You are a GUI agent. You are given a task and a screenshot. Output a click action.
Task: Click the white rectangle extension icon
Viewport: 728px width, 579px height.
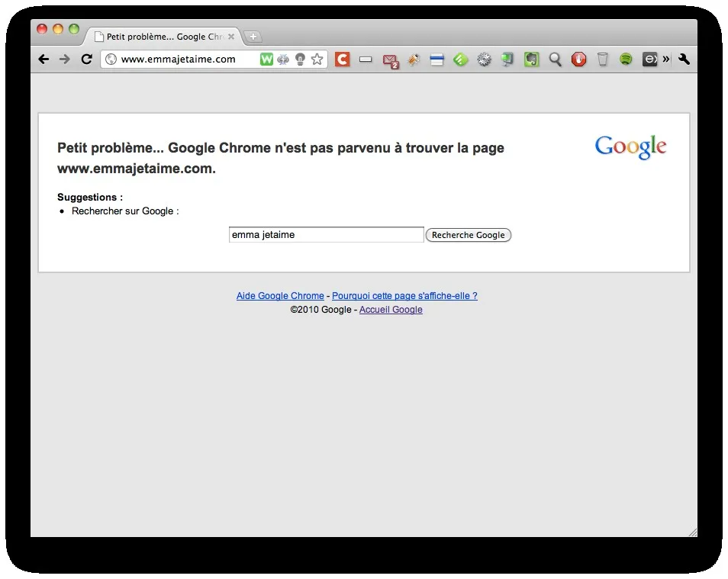(x=366, y=59)
